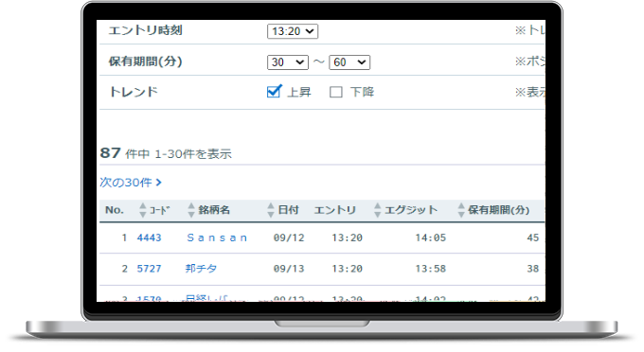Screen dimensions: 644x352
Task: Click the holding period value 45
Action: tap(532, 238)
